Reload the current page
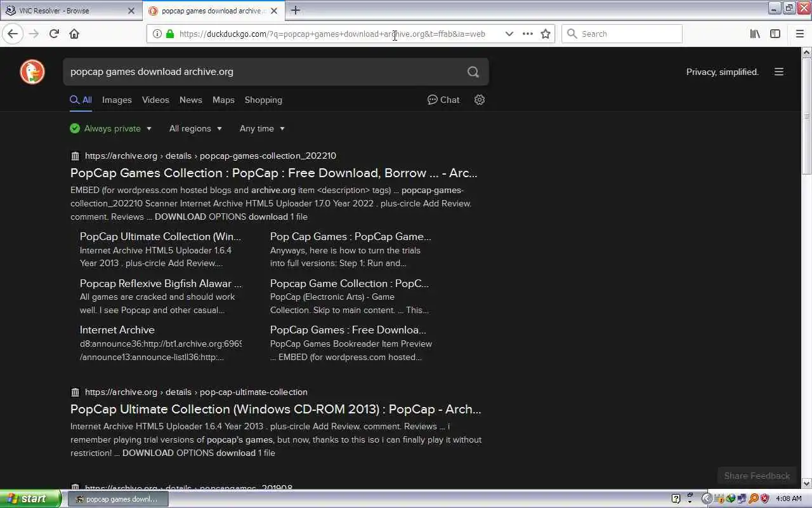This screenshot has width=812, height=508. (54, 34)
